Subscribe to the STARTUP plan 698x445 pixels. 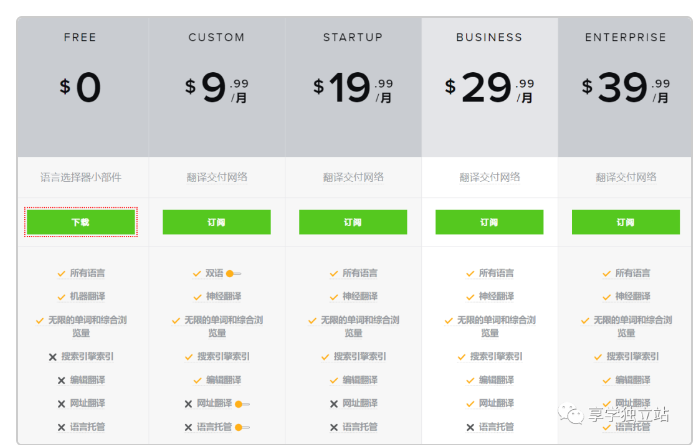click(x=352, y=222)
